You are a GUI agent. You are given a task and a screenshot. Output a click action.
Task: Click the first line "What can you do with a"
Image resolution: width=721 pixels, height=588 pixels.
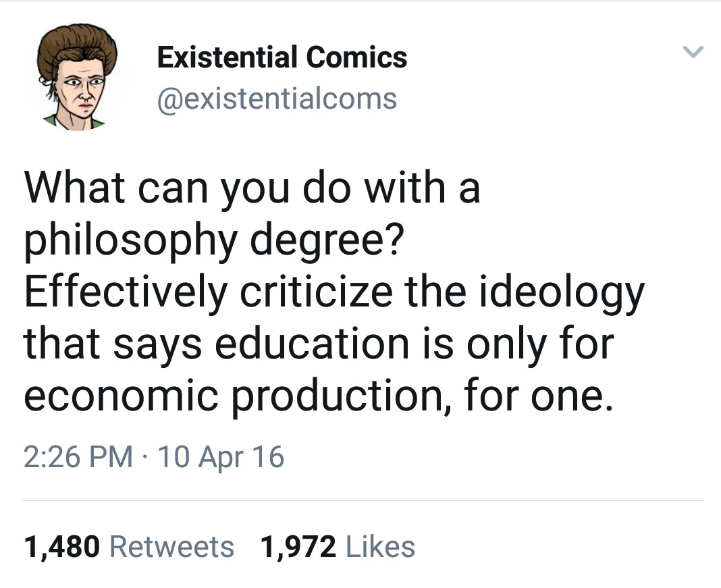point(252,188)
